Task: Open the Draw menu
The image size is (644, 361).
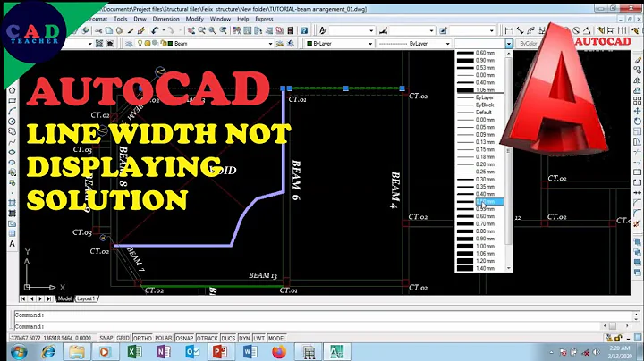Action: (x=140, y=19)
